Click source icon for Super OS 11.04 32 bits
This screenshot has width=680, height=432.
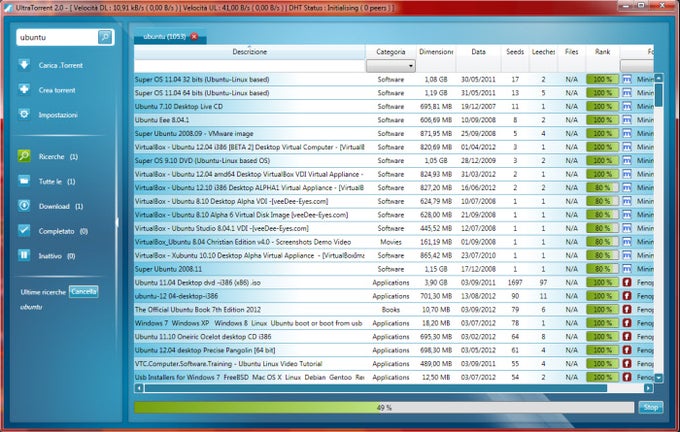tap(627, 79)
